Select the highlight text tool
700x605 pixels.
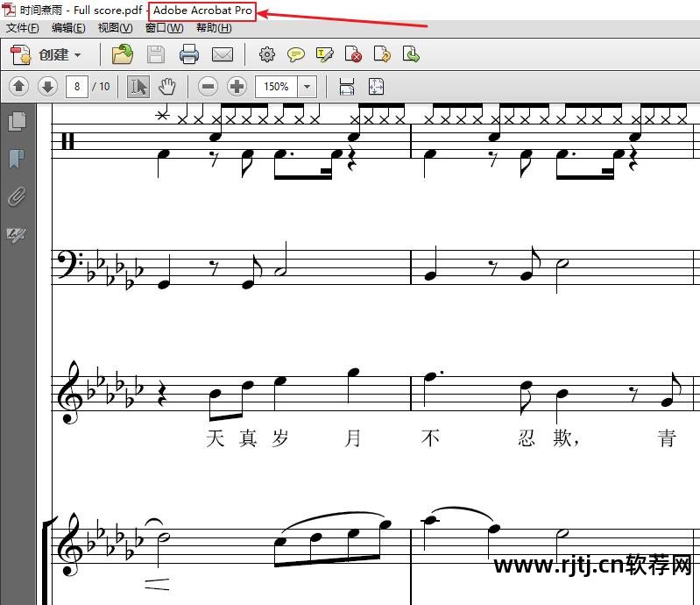pyautogui.click(x=324, y=54)
